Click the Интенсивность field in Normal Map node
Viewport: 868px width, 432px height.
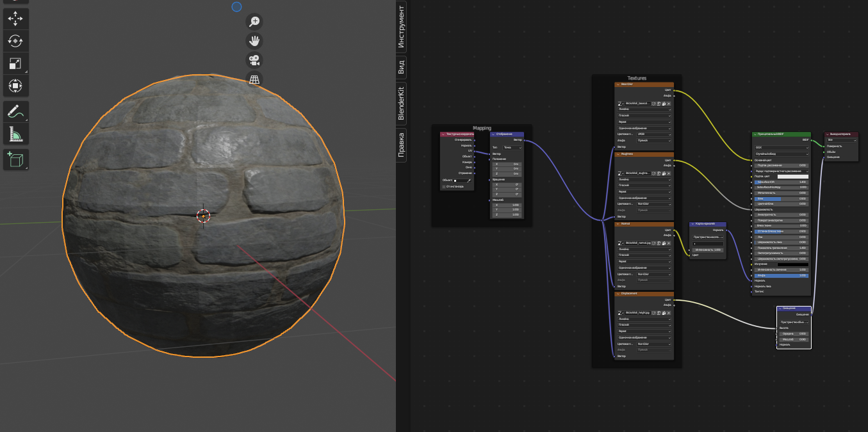click(708, 250)
